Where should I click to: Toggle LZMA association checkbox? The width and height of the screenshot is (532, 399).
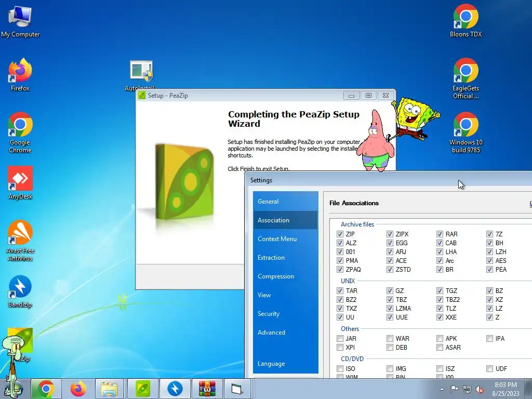click(390, 308)
